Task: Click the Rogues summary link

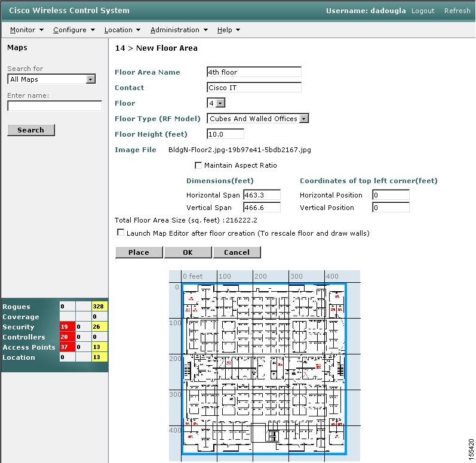Action: pos(16,307)
